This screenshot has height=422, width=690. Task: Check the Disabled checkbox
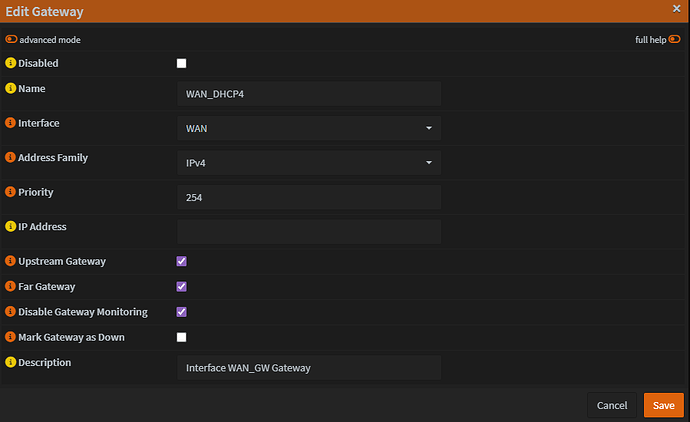click(181, 63)
